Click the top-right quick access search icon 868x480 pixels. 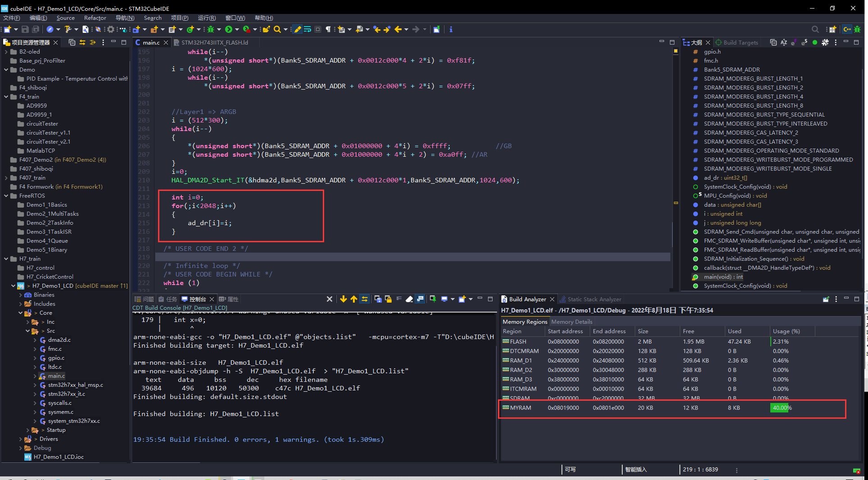[x=815, y=29]
